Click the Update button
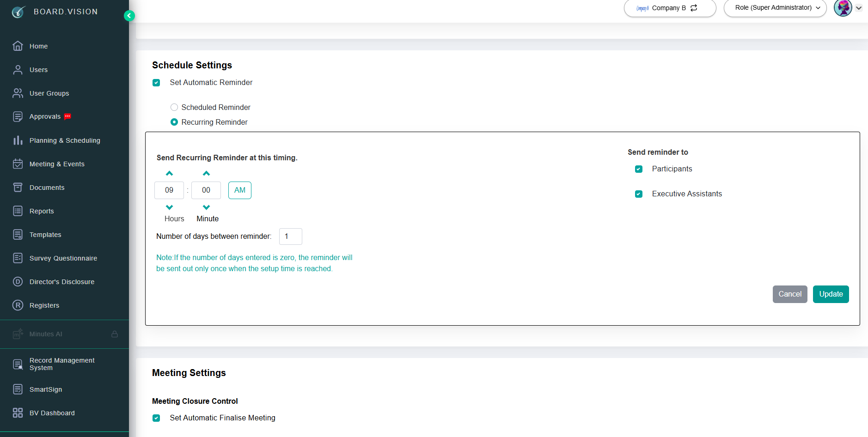Viewport: 868px width, 437px height. (x=831, y=294)
